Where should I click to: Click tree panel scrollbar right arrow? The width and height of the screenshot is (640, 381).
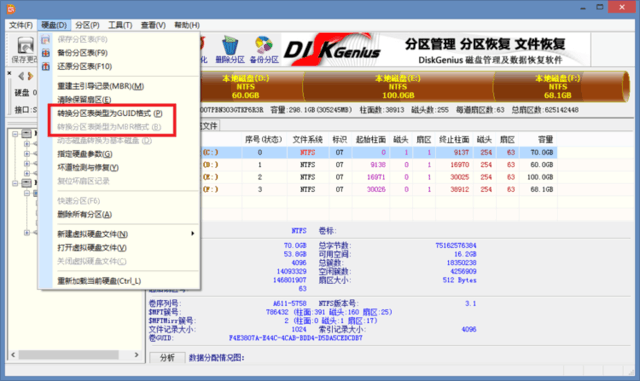tap(136, 355)
